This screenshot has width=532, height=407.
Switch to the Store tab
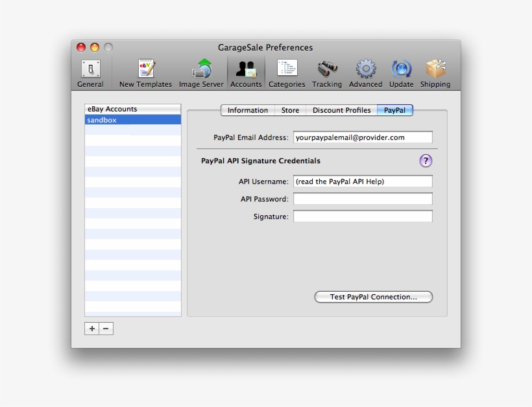point(290,110)
